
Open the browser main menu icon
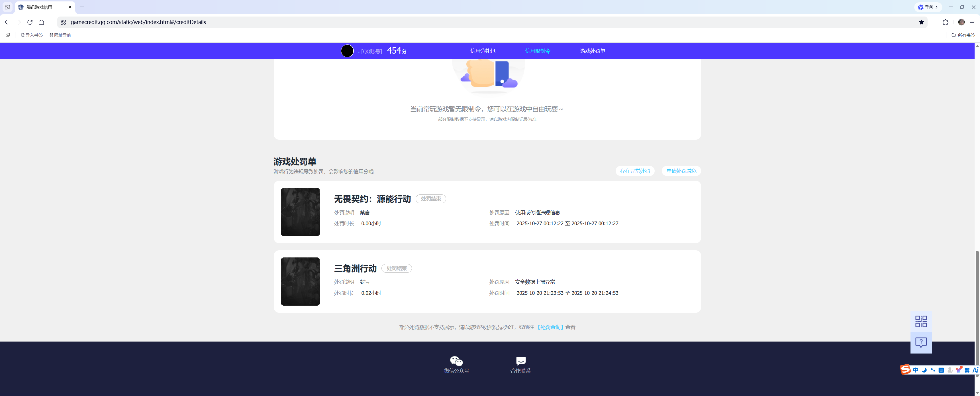pyautogui.click(x=972, y=22)
